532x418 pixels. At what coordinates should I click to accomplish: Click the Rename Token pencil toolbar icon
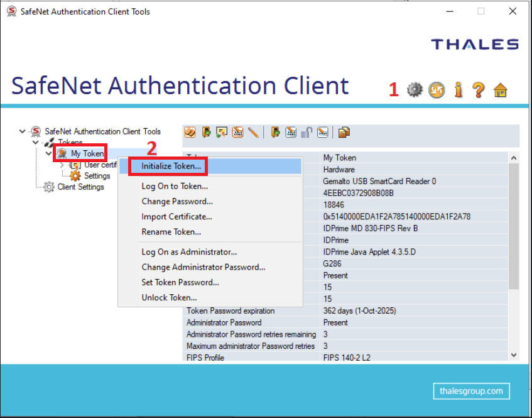point(253,132)
